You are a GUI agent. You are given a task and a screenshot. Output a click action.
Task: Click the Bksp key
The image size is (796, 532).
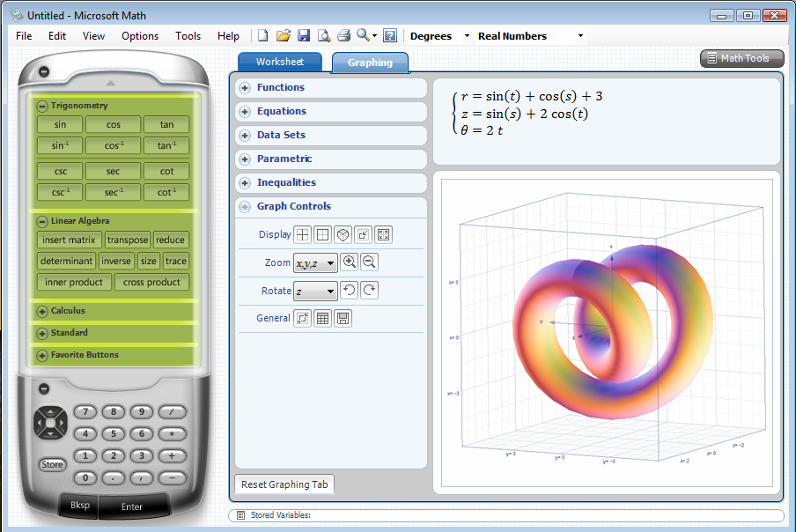[x=80, y=505]
